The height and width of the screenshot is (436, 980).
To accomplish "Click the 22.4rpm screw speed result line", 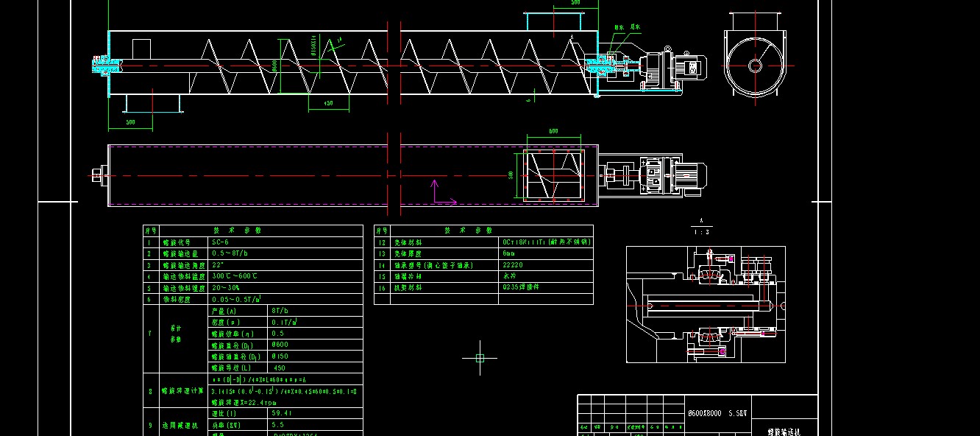I will click(244, 402).
